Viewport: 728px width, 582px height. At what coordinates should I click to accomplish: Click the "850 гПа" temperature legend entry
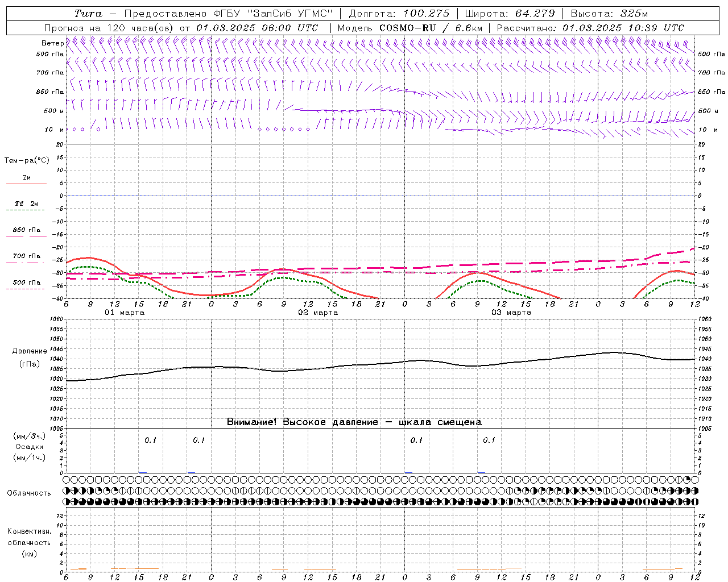(26, 230)
